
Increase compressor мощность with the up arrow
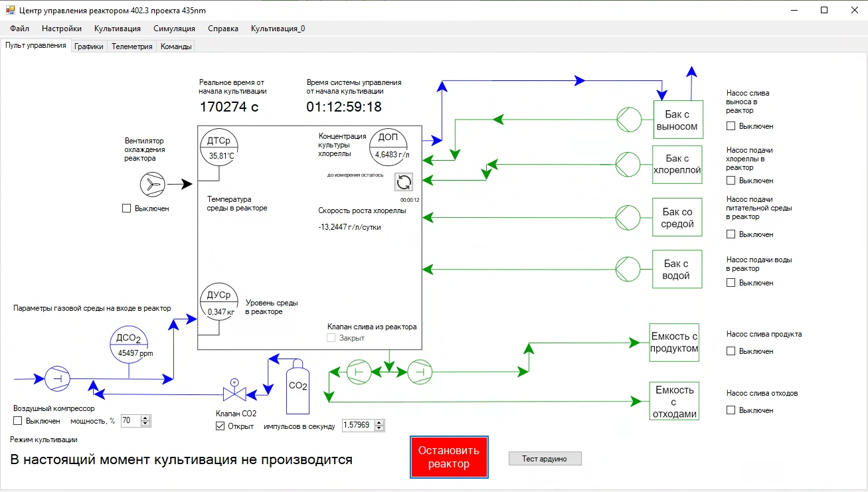146,418
